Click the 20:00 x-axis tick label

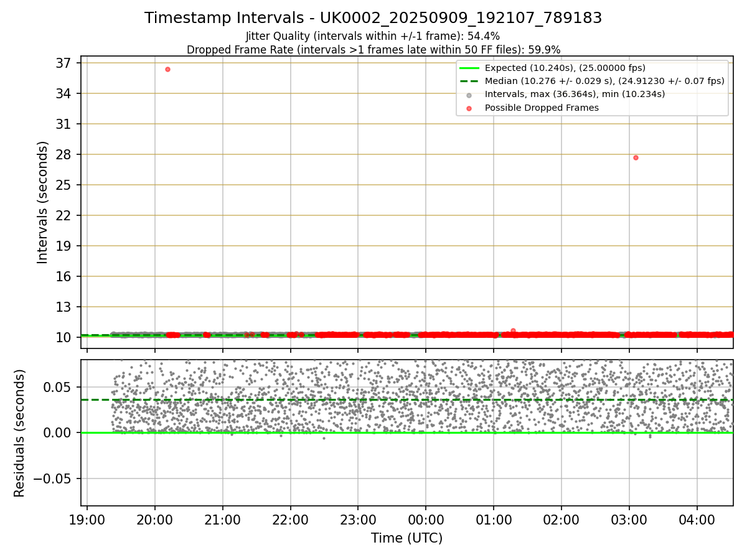tap(155, 520)
